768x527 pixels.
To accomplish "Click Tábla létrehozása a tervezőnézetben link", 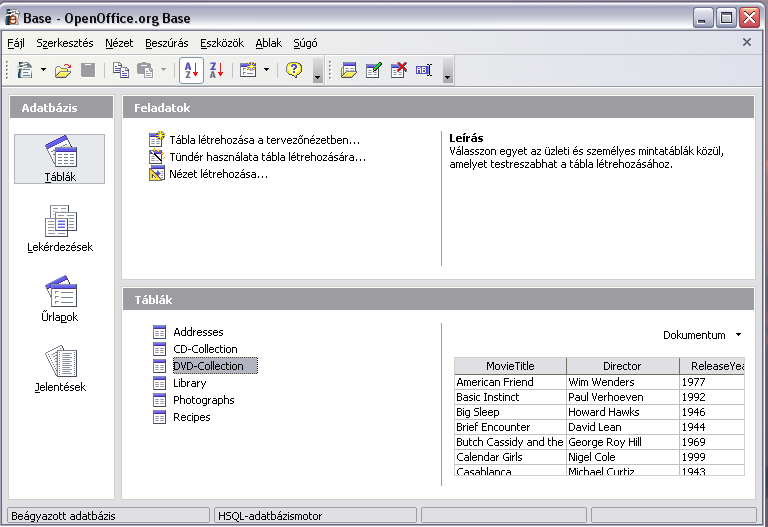I will pyautogui.click(x=264, y=140).
